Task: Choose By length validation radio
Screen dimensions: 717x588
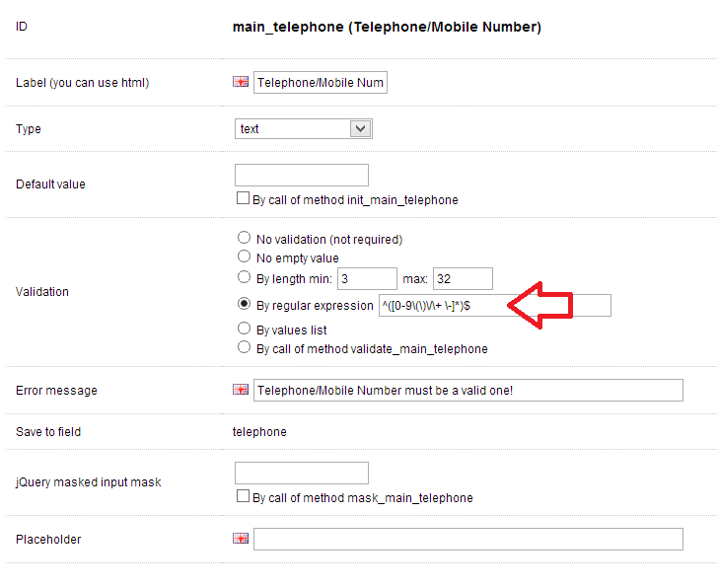Action: tap(245, 278)
